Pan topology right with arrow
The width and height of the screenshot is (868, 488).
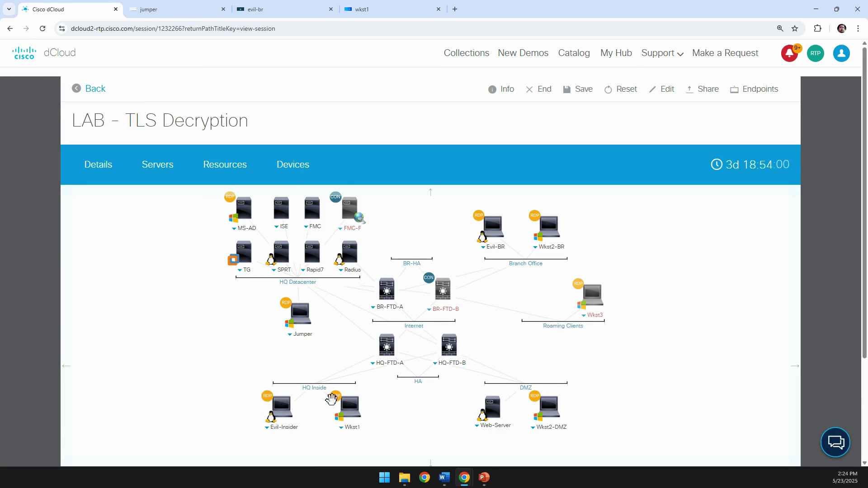pyautogui.click(x=795, y=366)
